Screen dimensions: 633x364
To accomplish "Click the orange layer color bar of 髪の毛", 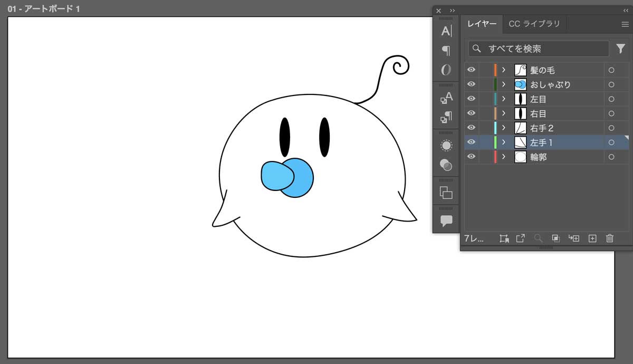I will coord(494,69).
